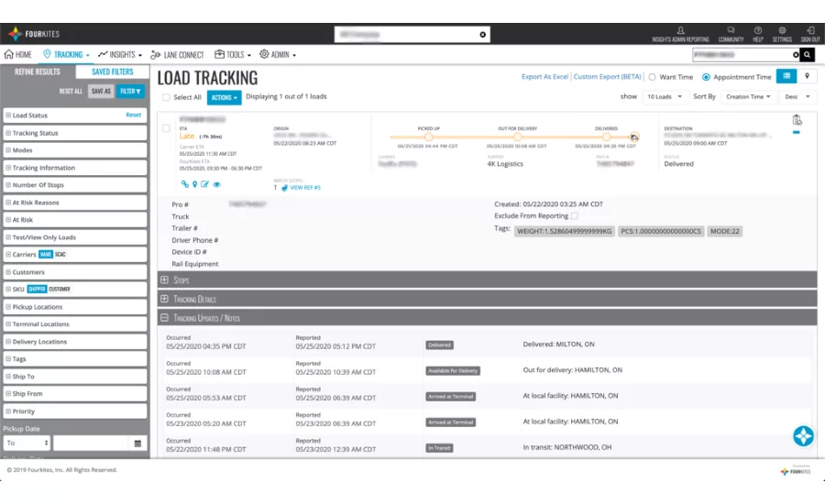Click the MODE:22 tag
The width and height of the screenshot is (825, 504).
click(724, 232)
